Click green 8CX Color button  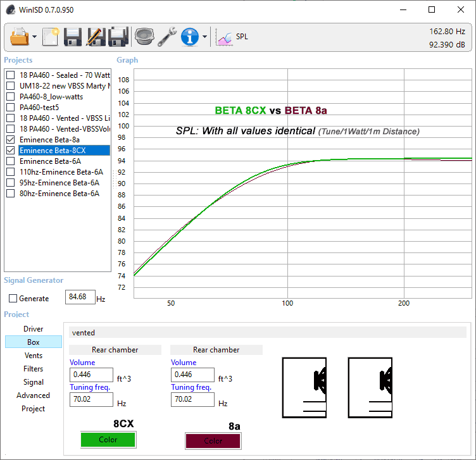108,440
